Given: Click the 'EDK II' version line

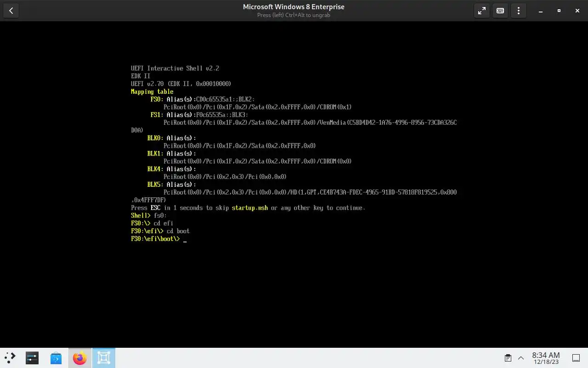Looking at the screenshot, I should [141, 76].
